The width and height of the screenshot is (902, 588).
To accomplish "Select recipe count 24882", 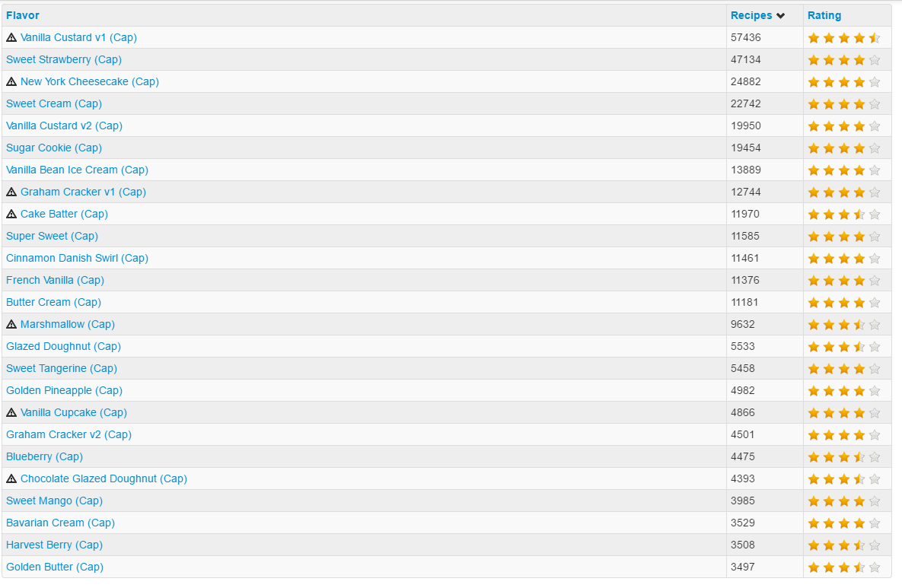I will pos(745,81).
